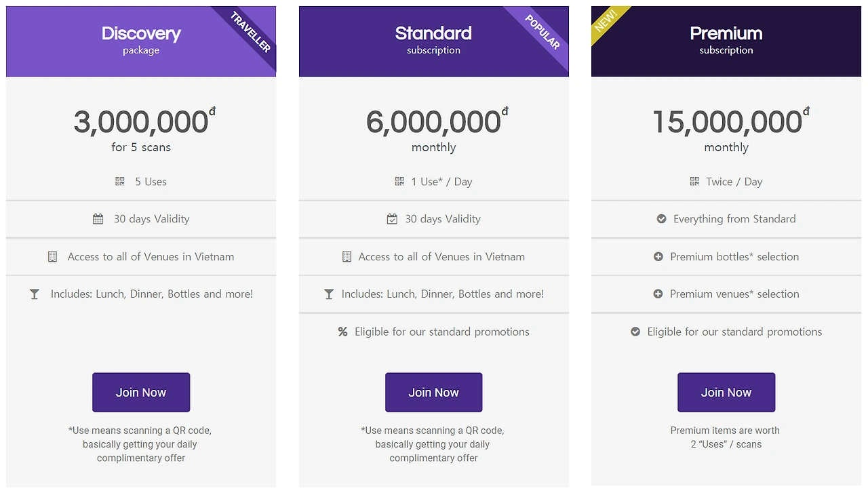Screen dimensions: 868x495
Task: Click the QR code icon beside Twice / Day
Action: pyautogui.click(x=694, y=182)
